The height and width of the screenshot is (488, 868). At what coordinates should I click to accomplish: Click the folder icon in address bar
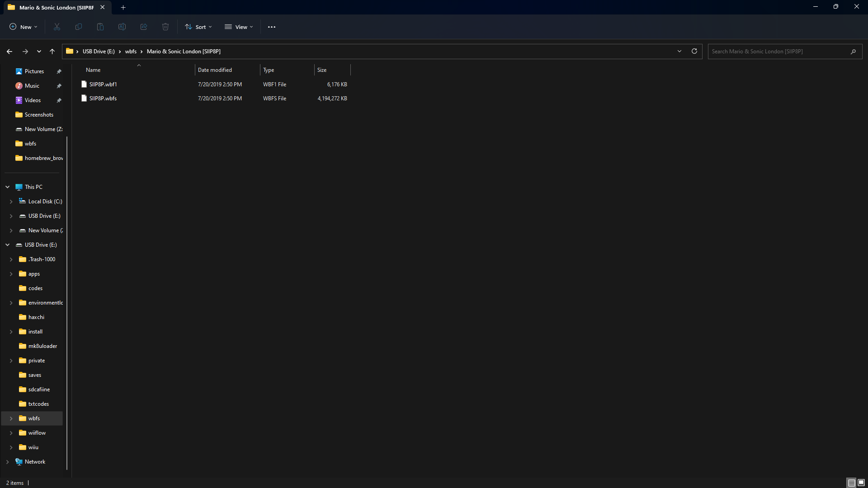pos(70,51)
